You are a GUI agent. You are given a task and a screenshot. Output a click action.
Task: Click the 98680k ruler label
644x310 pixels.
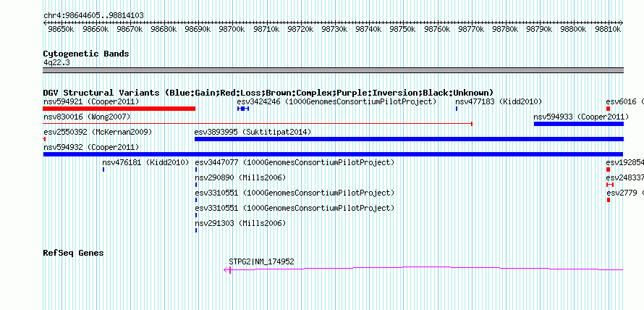coord(164,29)
